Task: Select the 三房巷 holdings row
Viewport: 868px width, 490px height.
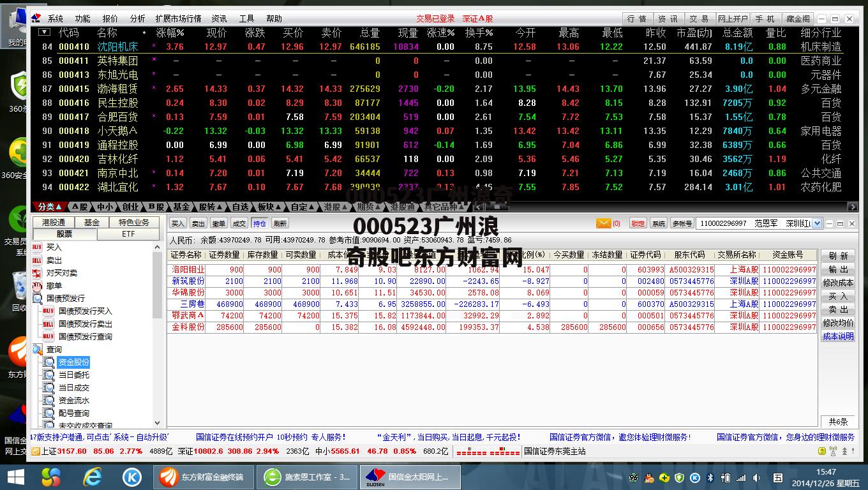Action: click(493, 304)
